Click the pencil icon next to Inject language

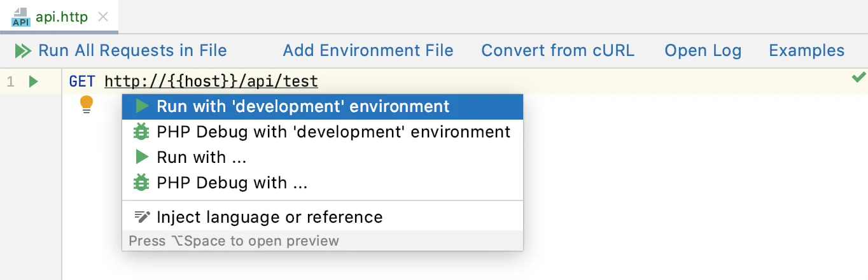click(141, 217)
